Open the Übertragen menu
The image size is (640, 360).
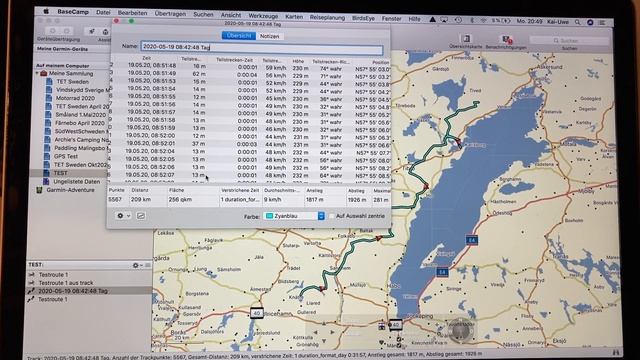170,14
